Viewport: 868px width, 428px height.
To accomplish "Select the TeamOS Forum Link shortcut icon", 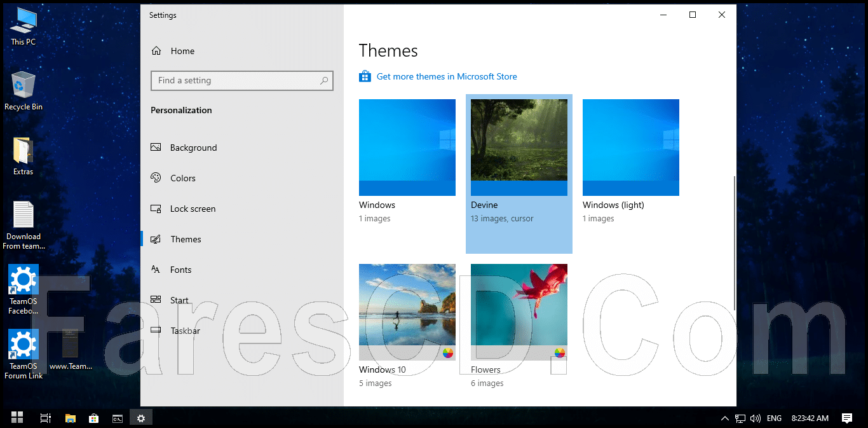I will pyautogui.click(x=24, y=355).
